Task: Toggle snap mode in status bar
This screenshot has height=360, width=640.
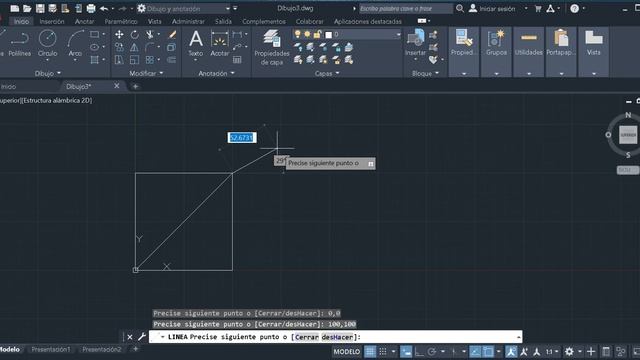Action: (x=383, y=351)
